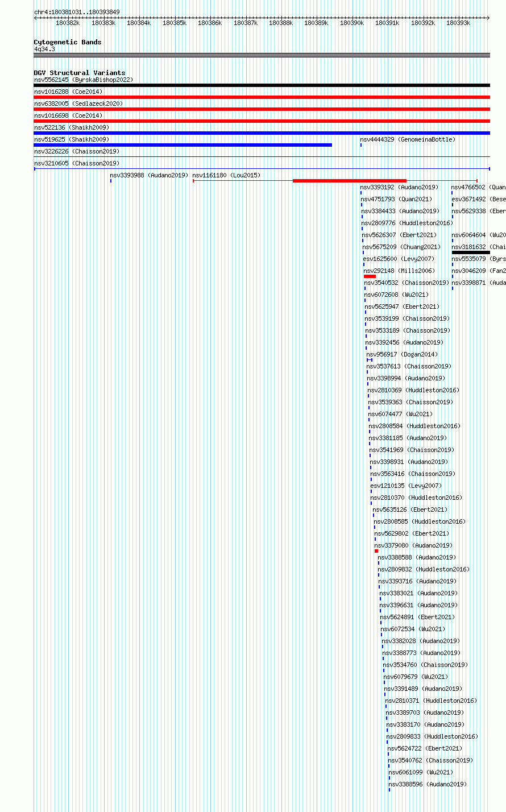The width and height of the screenshot is (506, 812).
Task: Select nsv3379080 (Audano2019) label
Action: 414,546
